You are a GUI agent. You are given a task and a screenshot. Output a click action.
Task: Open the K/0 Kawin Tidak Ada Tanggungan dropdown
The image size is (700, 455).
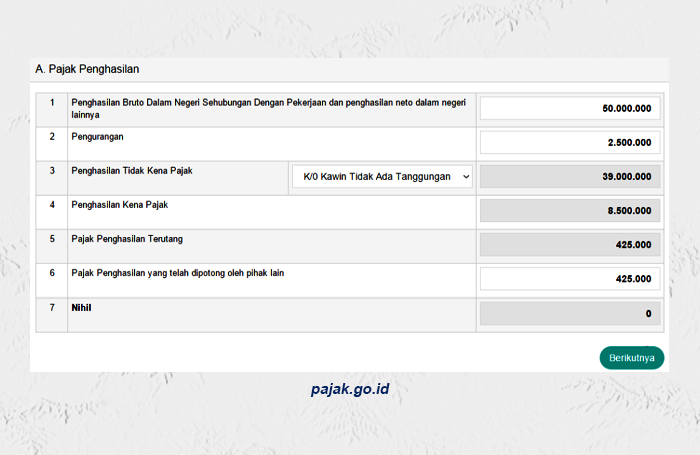[382, 177]
